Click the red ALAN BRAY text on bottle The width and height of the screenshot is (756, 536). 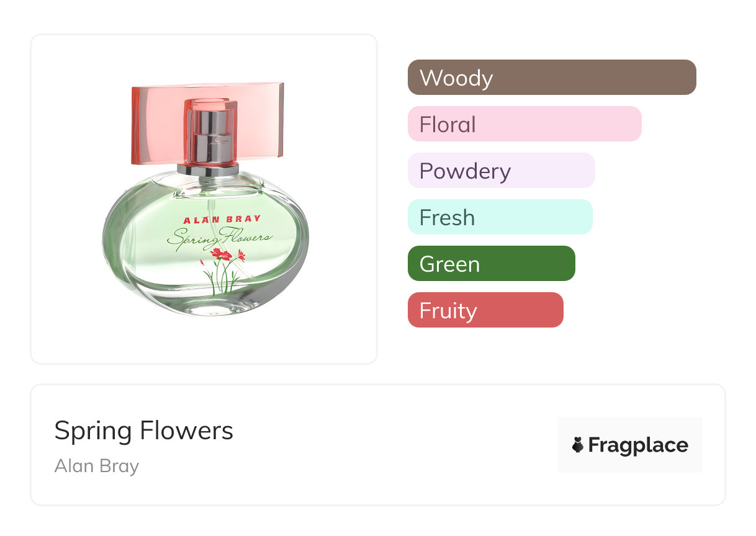222,220
